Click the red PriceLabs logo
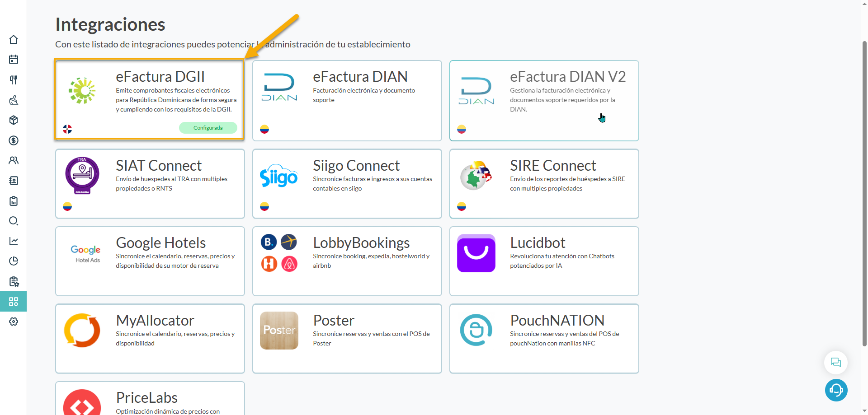 82,402
